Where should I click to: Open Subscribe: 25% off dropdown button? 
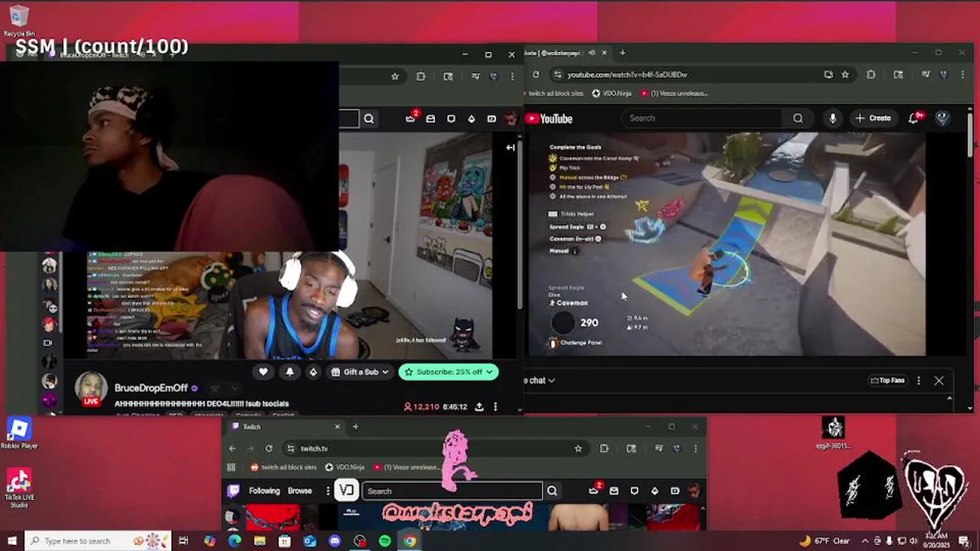pyautogui.click(x=449, y=372)
